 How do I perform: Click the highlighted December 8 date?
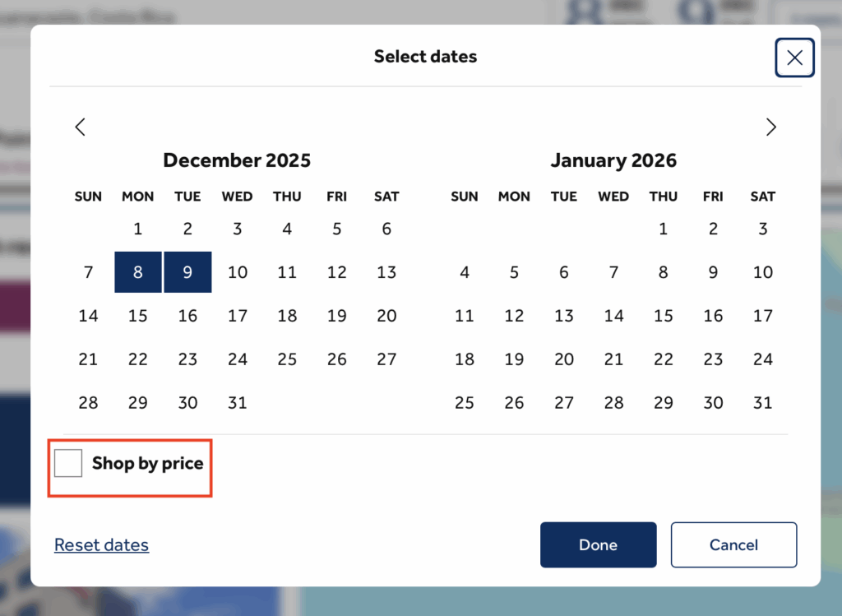(137, 271)
